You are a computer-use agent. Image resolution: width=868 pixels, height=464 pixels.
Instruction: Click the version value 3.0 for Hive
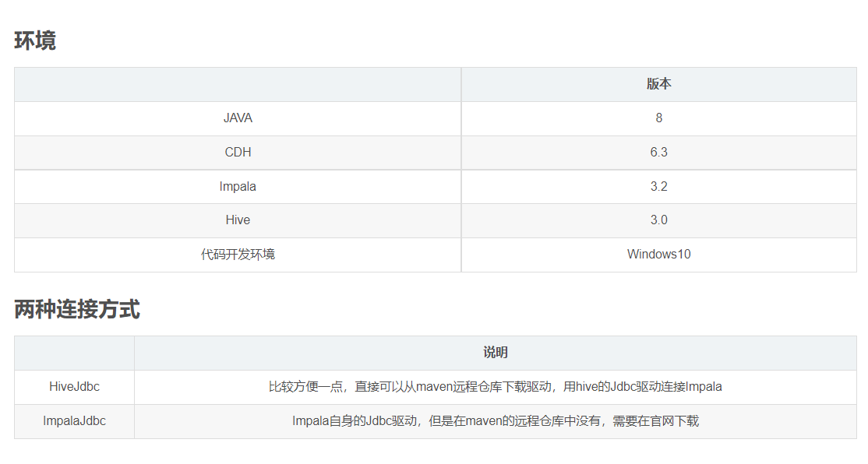(658, 220)
